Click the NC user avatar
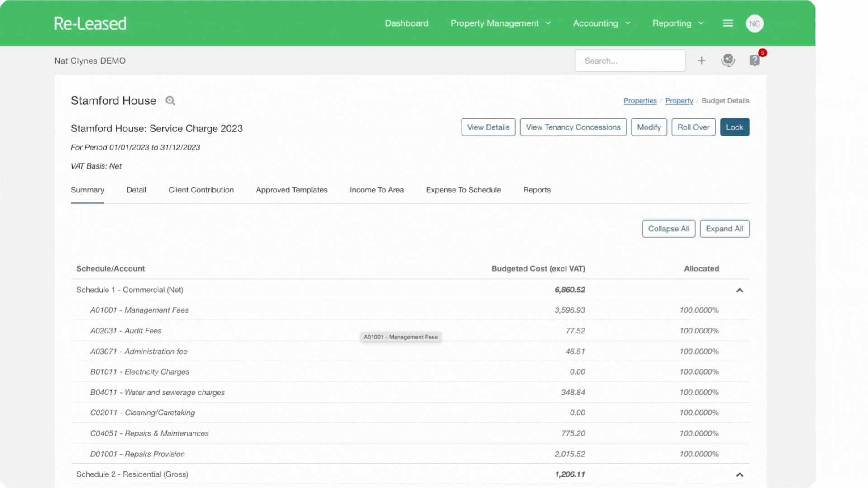 coord(754,23)
